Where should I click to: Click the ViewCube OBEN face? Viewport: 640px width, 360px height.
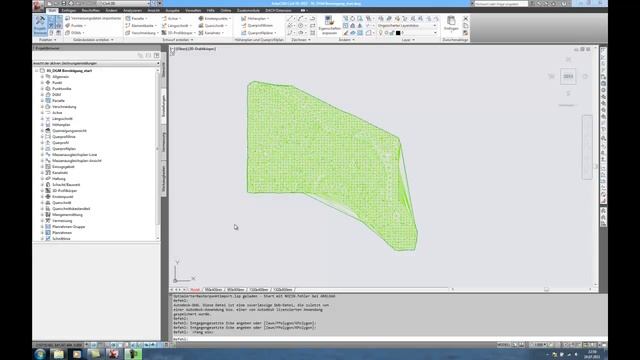coord(568,76)
